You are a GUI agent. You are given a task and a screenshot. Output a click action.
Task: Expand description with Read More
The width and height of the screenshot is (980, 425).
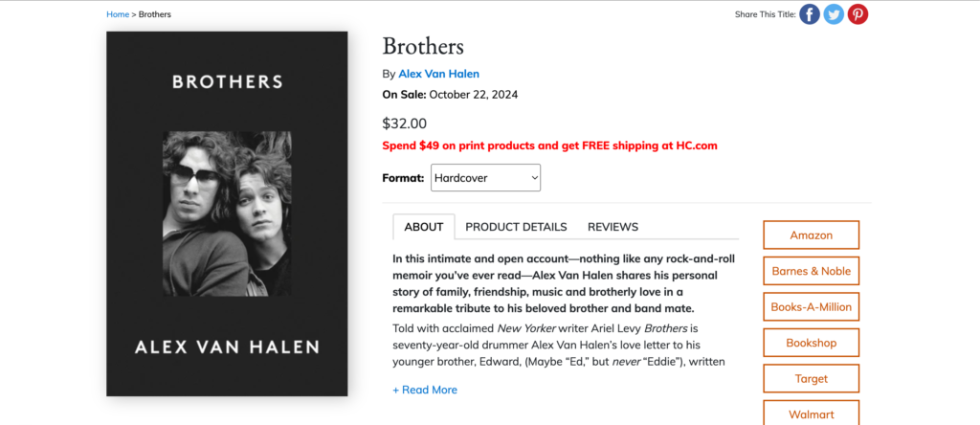pos(425,390)
